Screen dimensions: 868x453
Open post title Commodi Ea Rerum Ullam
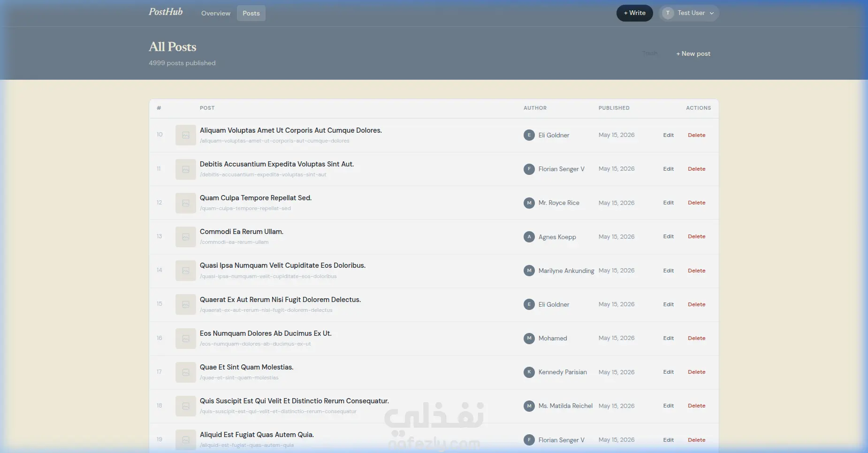(242, 232)
